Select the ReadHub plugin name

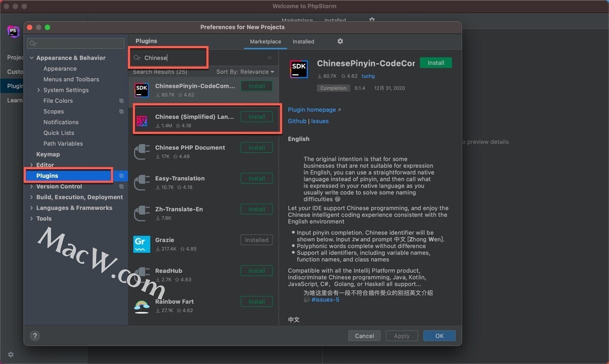click(169, 271)
